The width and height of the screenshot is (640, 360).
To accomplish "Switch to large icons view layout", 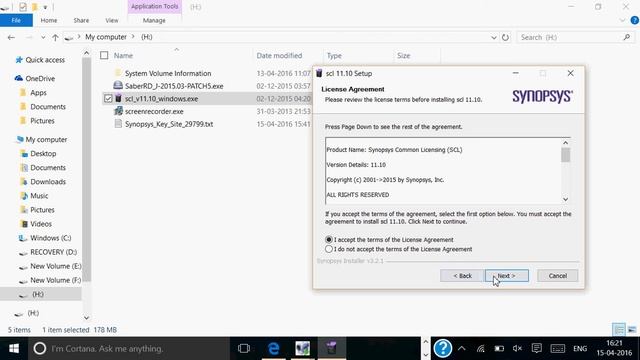I will coord(632,330).
